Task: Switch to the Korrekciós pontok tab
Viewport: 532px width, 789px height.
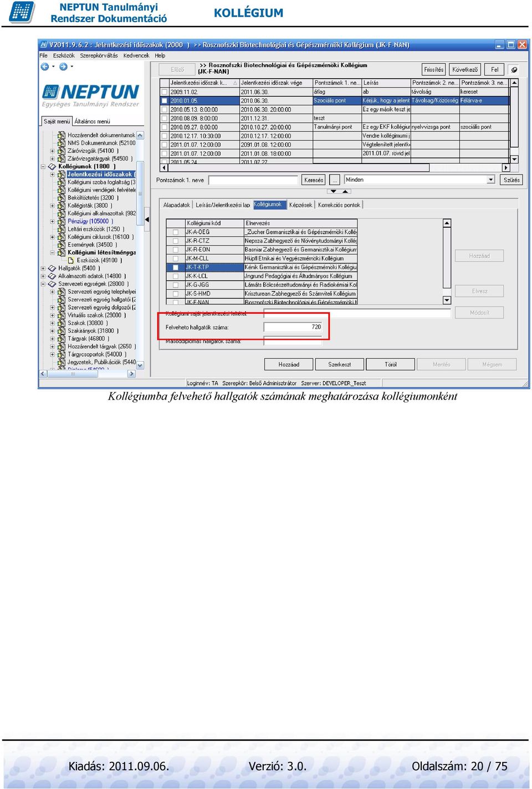Action: pos(339,205)
